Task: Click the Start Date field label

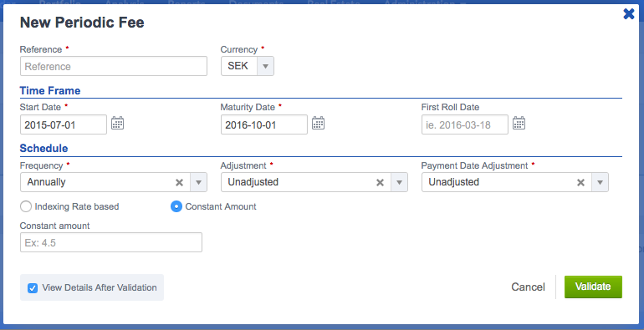Action: pos(40,107)
